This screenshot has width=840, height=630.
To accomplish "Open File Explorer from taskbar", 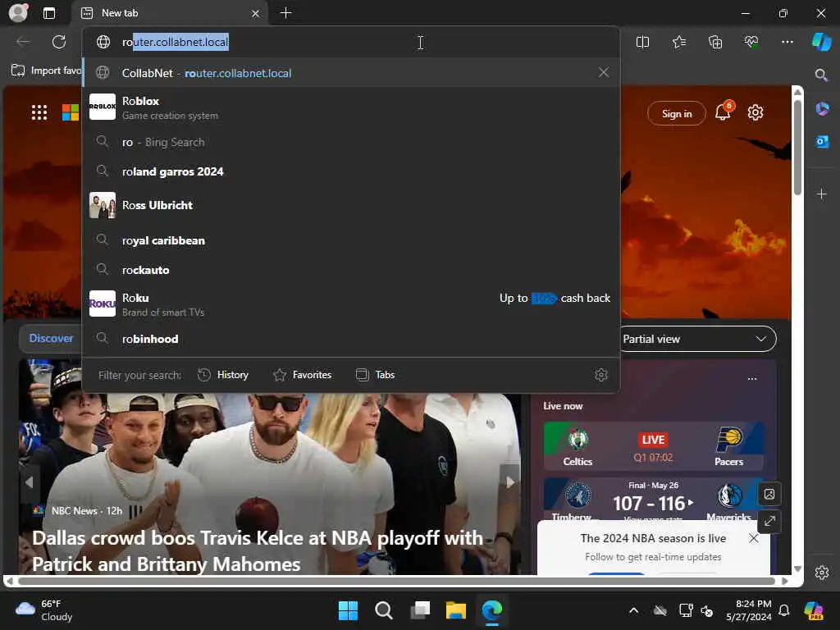I will point(456,610).
